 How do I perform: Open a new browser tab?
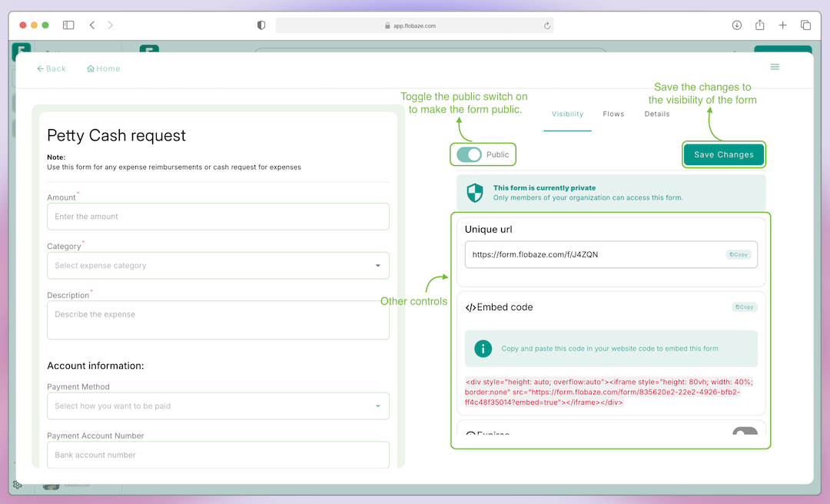[x=782, y=25]
